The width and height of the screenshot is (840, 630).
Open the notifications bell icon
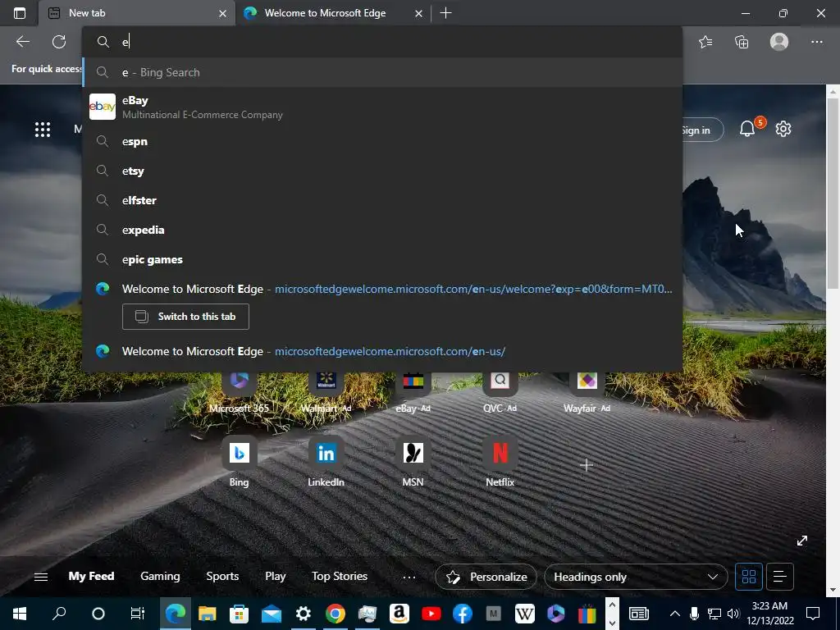(x=747, y=129)
